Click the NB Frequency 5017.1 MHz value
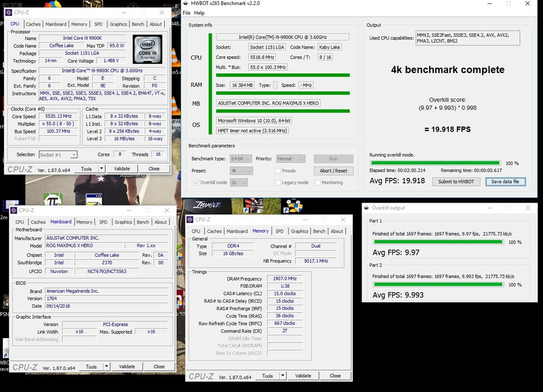 pyautogui.click(x=316, y=261)
